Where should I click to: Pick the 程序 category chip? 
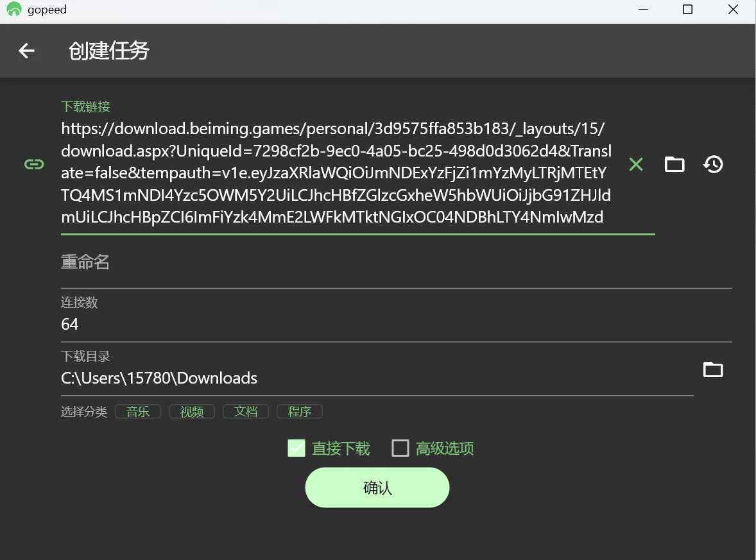(x=300, y=412)
